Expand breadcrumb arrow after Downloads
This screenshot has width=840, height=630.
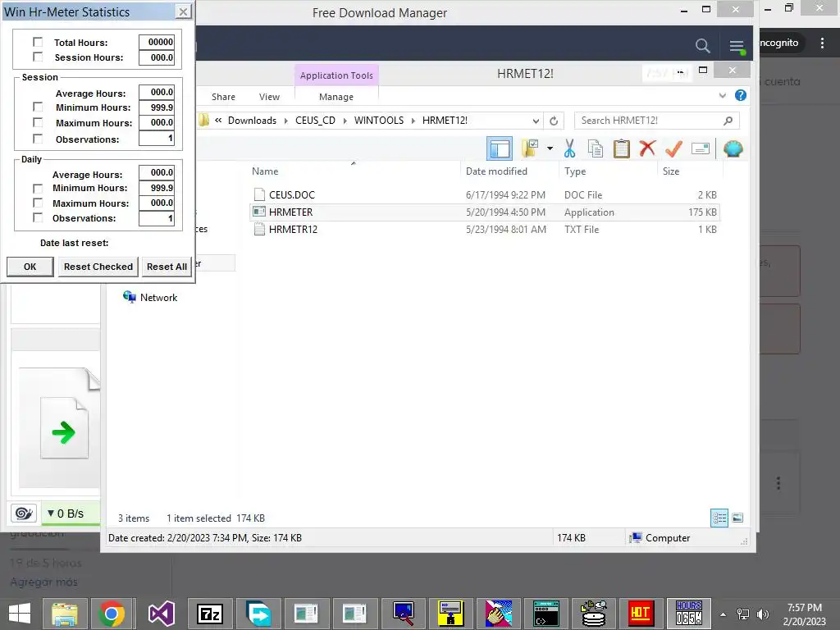pos(285,121)
